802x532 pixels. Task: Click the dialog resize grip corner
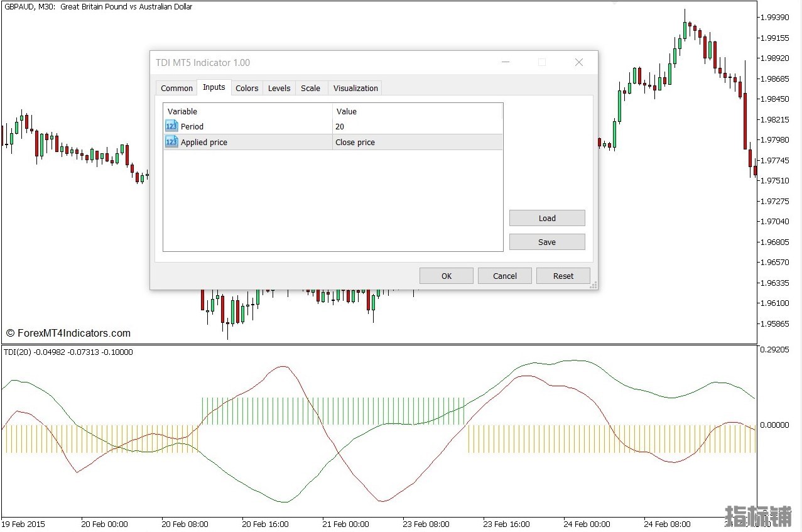pyautogui.click(x=593, y=285)
